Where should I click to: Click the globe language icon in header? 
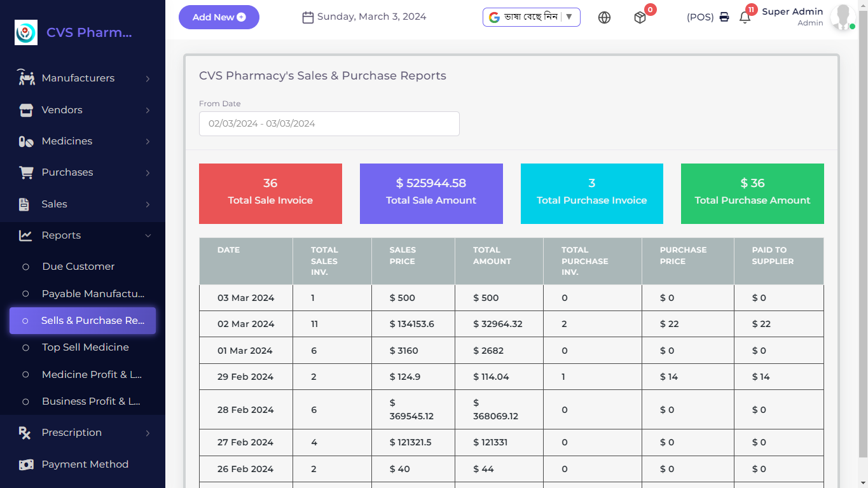[x=604, y=17]
